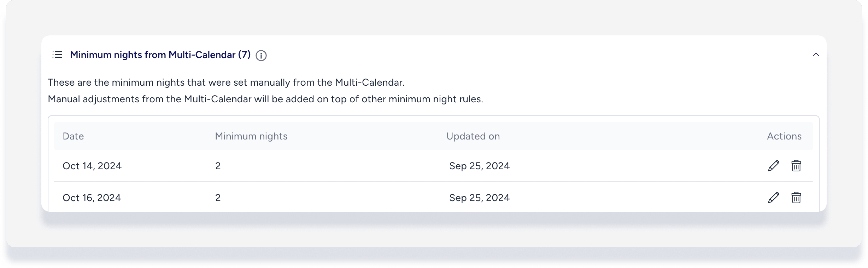Select the Oct 14, 2024 date cell

point(92,166)
